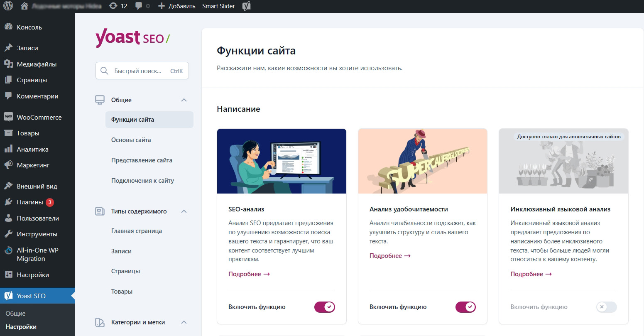Click the Настройки sliders icon

8,275
